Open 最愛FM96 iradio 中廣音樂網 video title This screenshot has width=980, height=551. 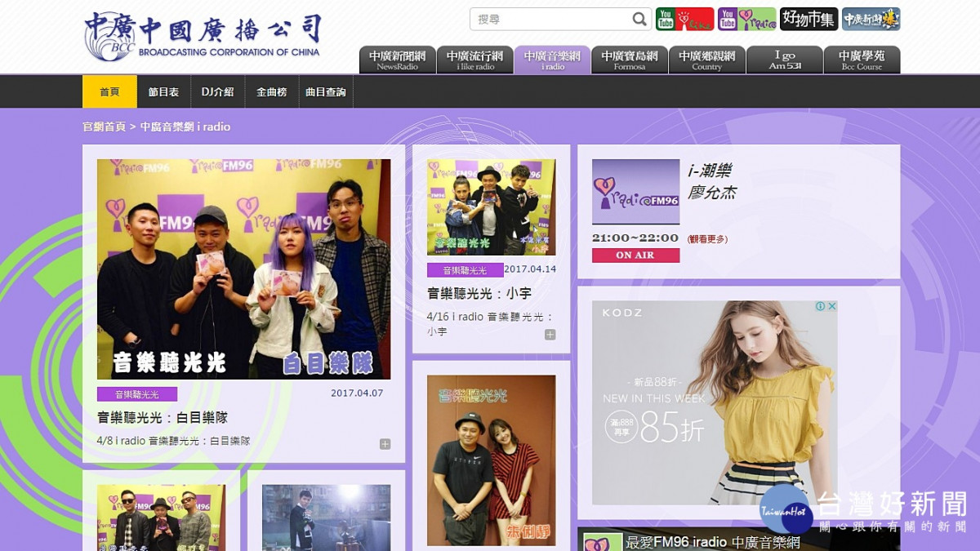(712, 542)
